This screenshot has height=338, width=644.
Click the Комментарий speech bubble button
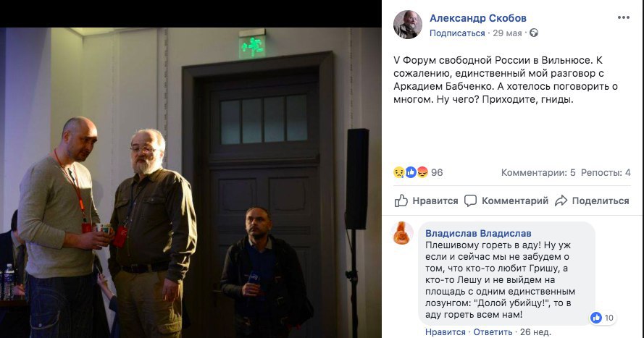click(x=506, y=200)
